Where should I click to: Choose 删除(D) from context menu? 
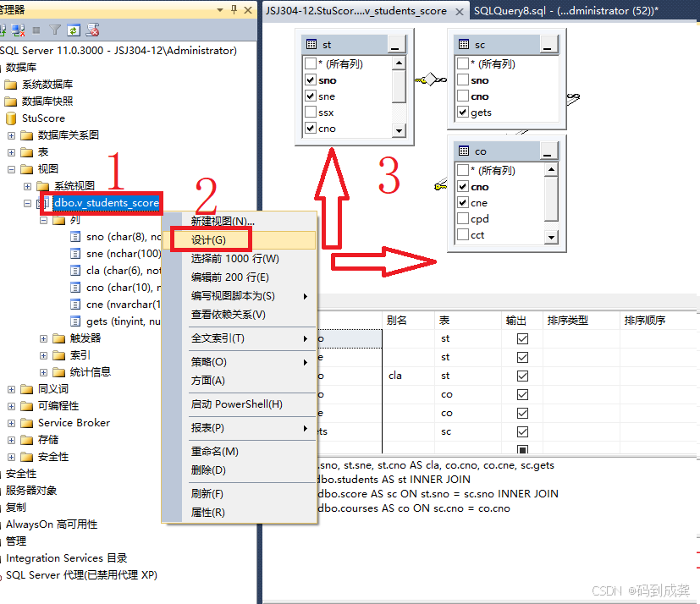pyautogui.click(x=208, y=470)
